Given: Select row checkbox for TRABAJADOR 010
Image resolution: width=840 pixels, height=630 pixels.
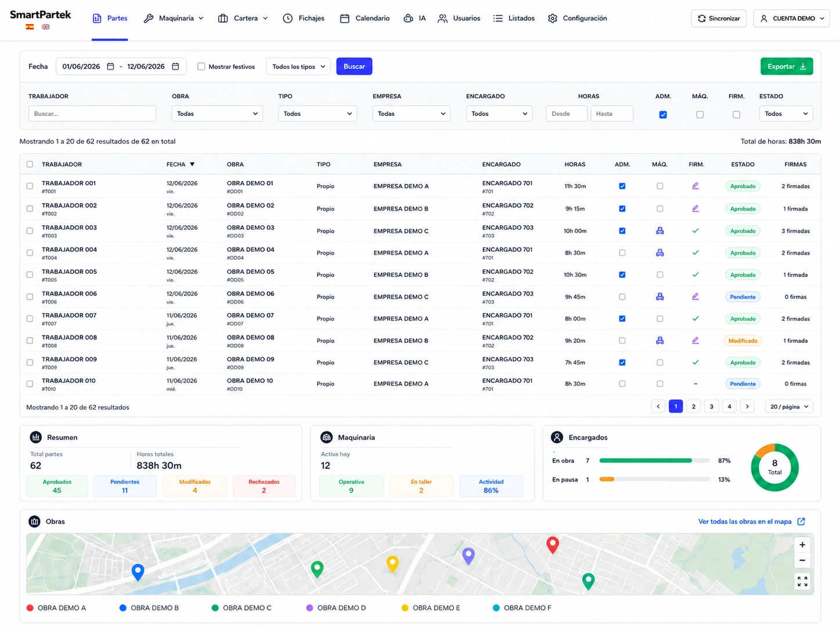Looking at the screenshot, I should [30, 384].
